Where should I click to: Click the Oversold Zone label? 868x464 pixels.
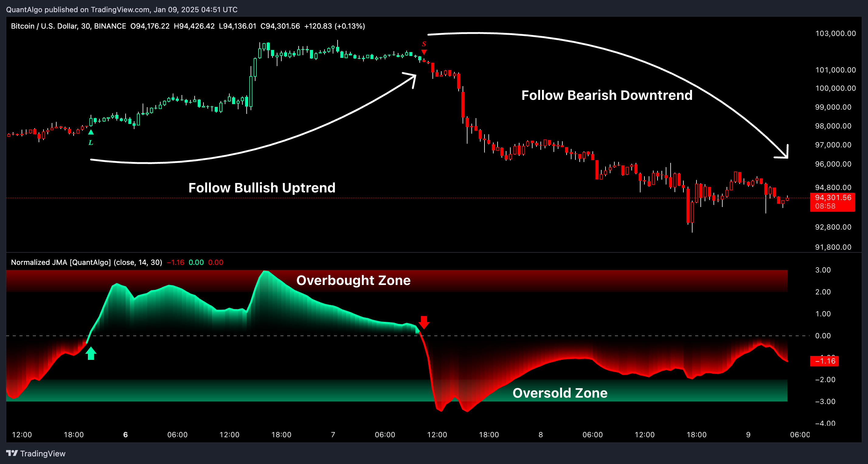tap(560, 393)
